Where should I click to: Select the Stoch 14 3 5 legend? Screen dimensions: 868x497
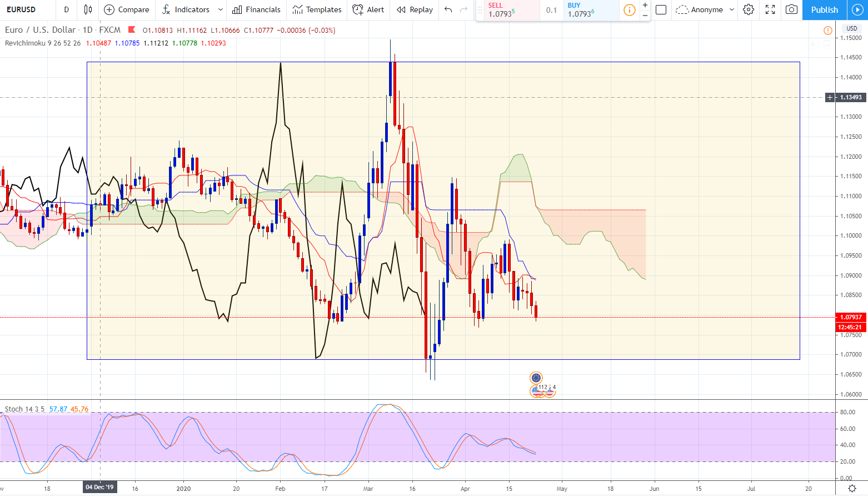tap(24, 409)
